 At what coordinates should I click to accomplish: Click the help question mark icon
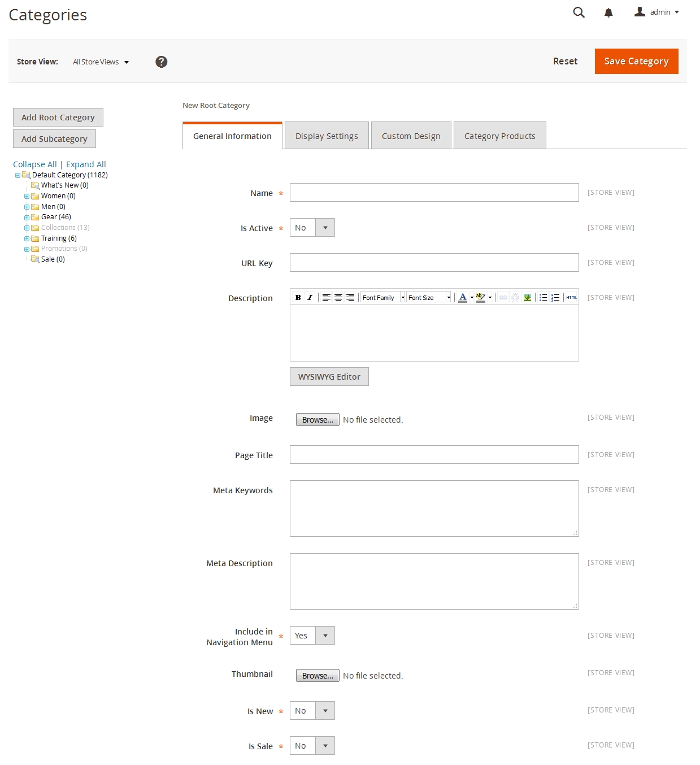(161, 62)
